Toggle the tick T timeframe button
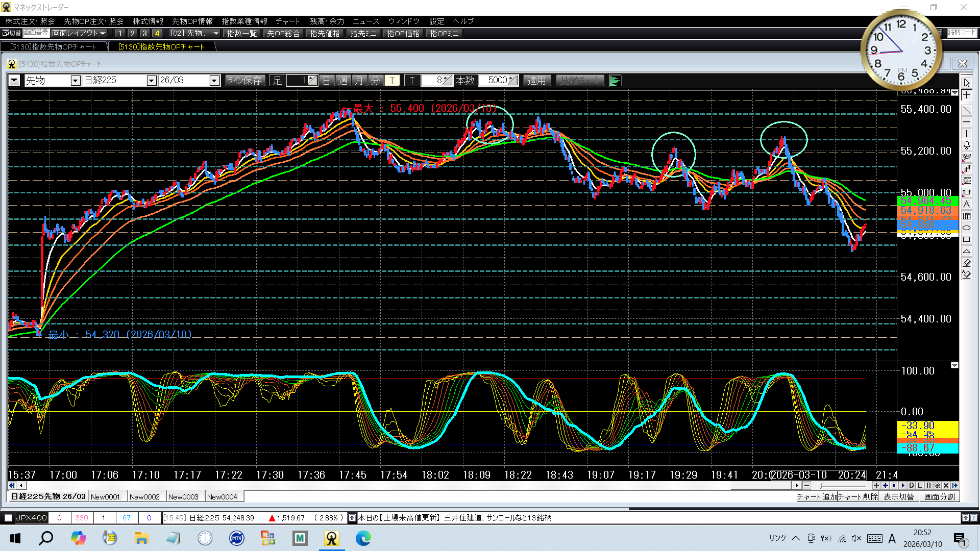 coord(392,81)
